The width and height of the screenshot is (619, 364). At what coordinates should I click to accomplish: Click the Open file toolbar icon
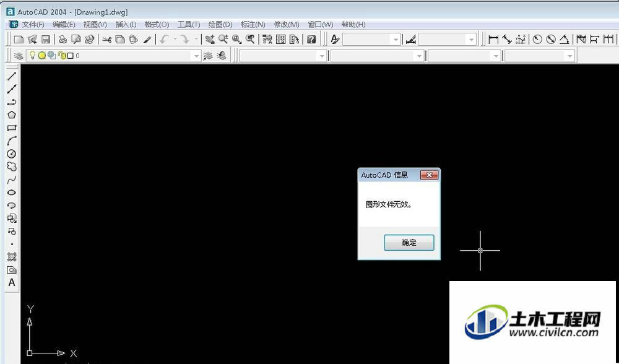point(32,39)
